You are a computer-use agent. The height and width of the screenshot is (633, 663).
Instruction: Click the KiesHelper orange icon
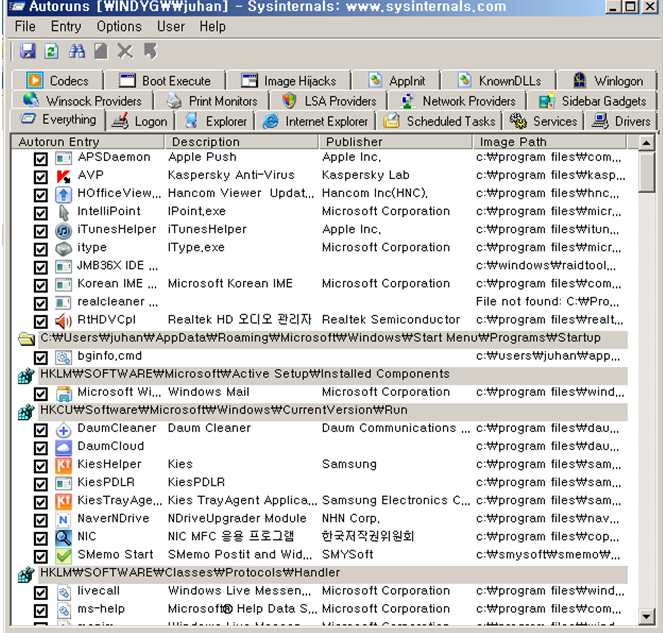(x=63, y=466)
